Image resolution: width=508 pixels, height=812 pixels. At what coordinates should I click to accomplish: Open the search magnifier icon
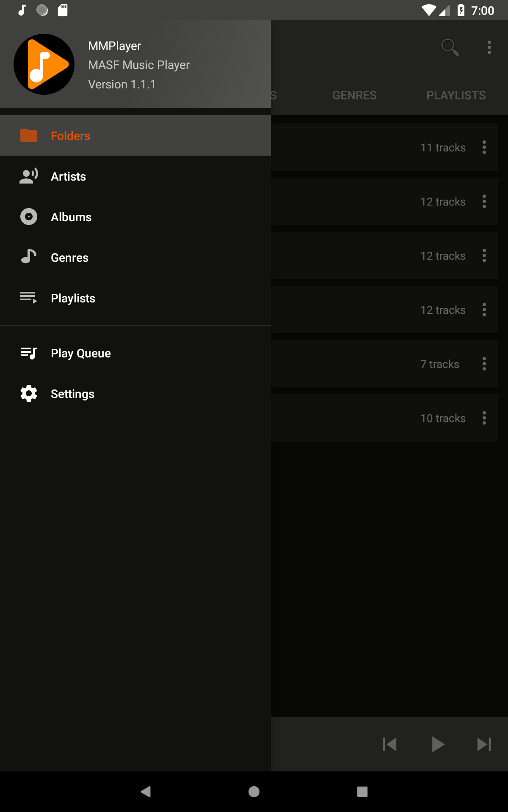tap(450, 47)
